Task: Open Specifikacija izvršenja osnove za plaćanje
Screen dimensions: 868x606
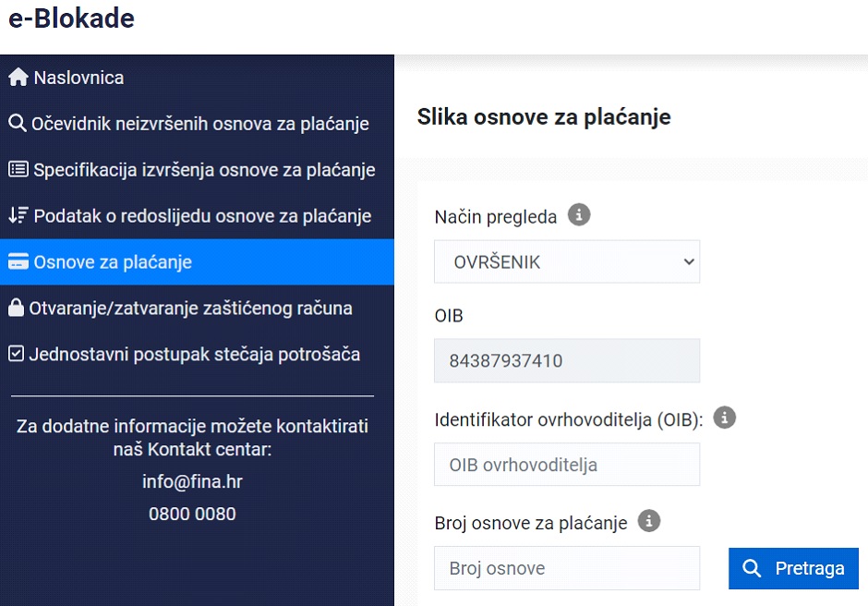Action: point(204,170)
